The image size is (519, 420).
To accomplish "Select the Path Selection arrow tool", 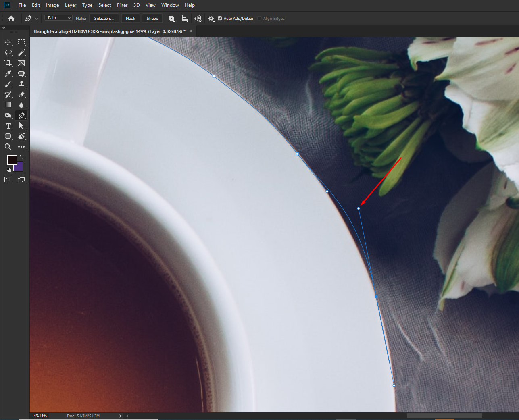I will click(x=21, y=126).
